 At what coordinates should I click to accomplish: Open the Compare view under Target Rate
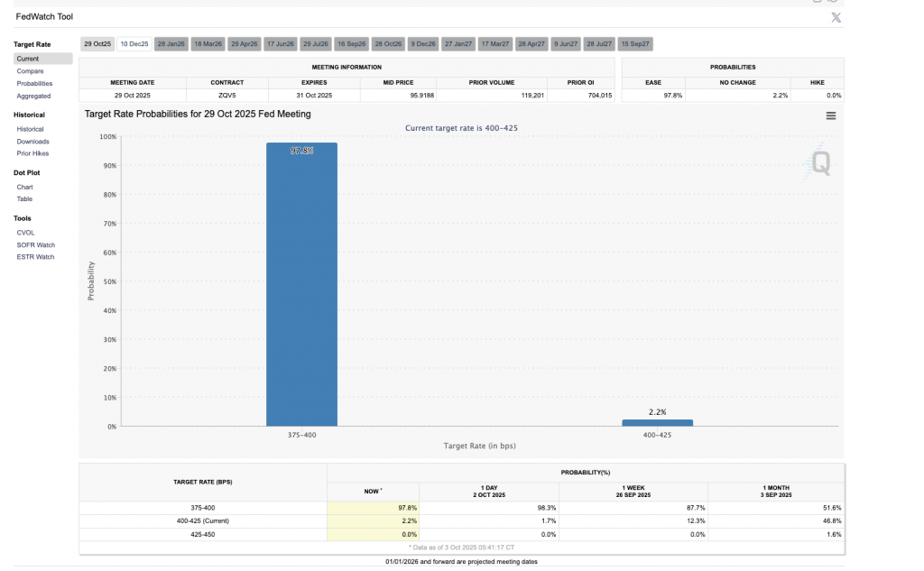point(30,71)
